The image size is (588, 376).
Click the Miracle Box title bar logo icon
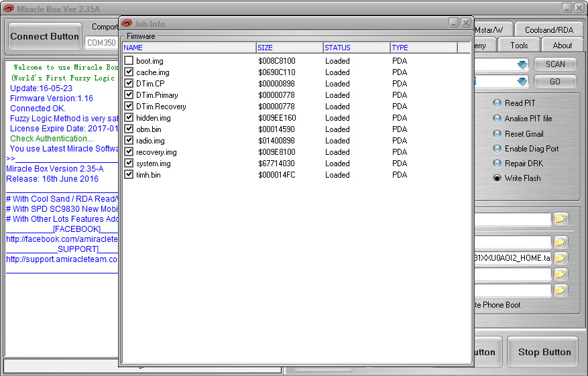[x=8, y=8]
